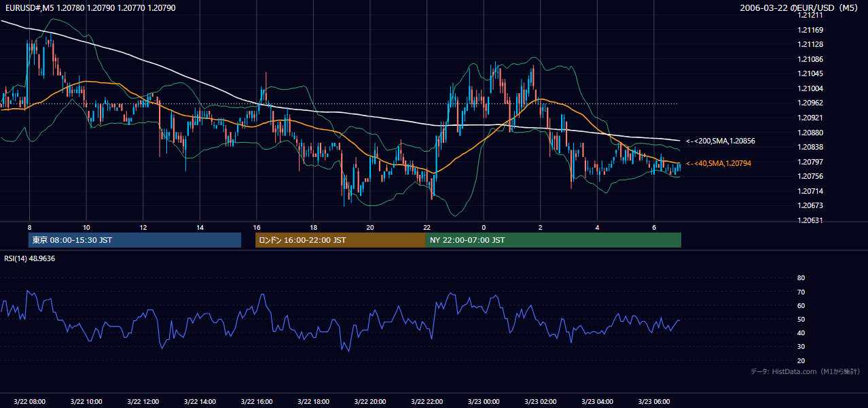Click hour tick 8 under price chart

click(29, 227)
